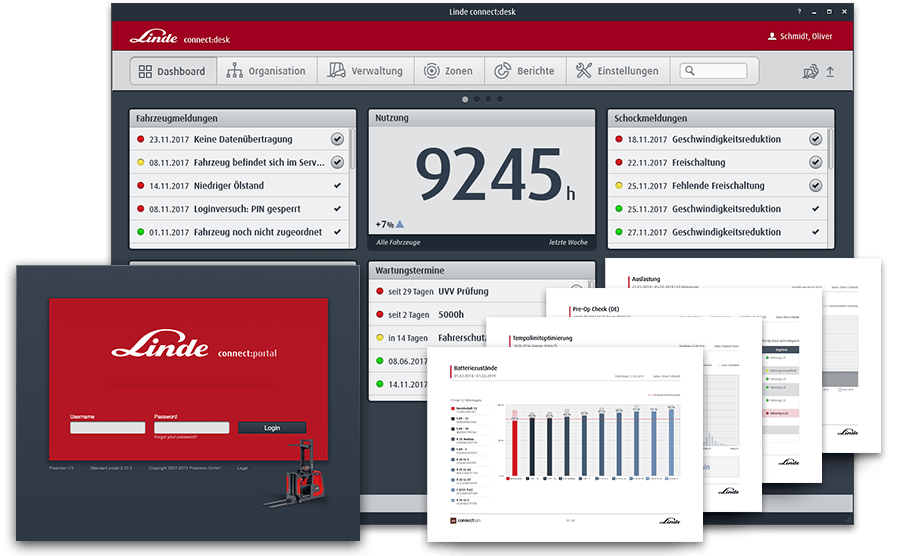
Task: Switch to the Einstellungen tab
Action: coord(618,71)
